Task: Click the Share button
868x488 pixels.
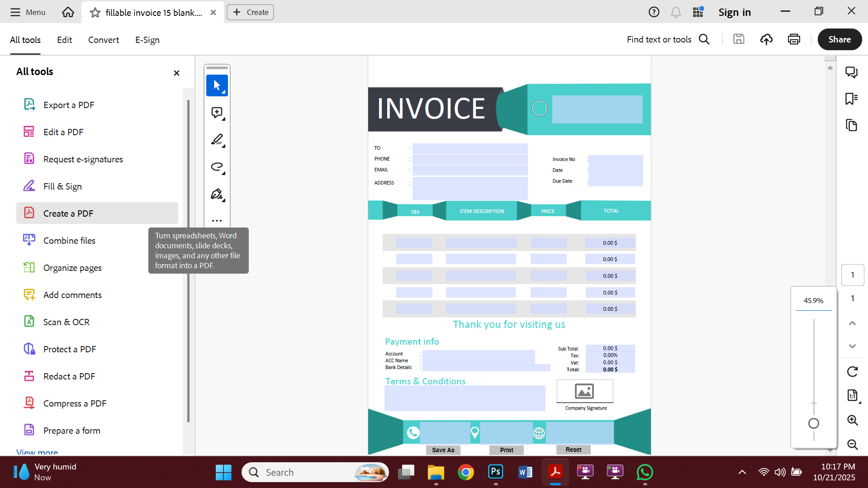Action: 839,39
